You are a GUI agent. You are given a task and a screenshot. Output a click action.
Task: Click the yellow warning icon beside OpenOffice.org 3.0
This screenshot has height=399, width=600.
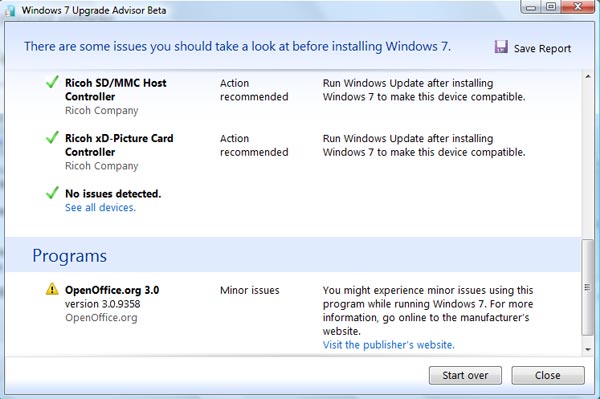point(52,289)
